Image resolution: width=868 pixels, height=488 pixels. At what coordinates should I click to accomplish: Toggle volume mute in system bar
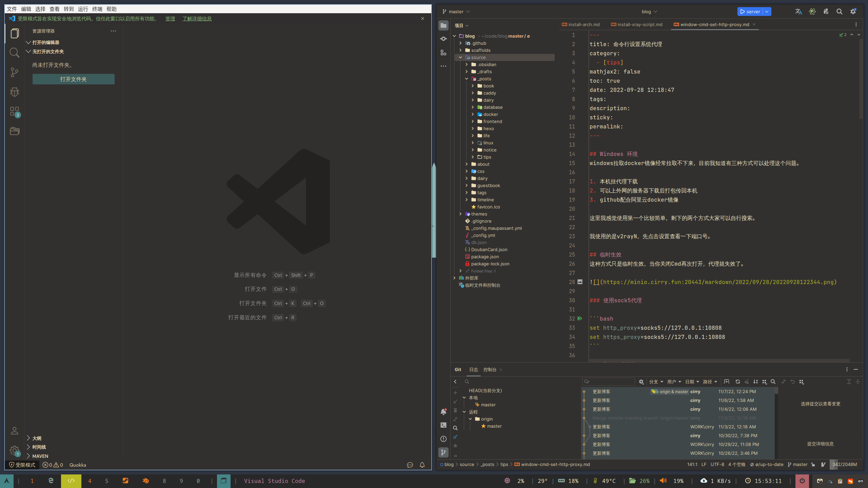tap(663, 481)
